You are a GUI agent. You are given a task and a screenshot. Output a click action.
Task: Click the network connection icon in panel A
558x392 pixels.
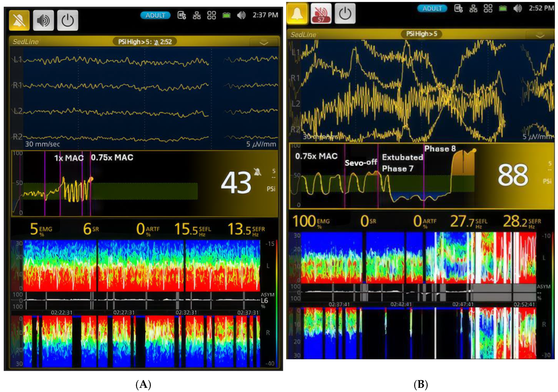(197, 15)
